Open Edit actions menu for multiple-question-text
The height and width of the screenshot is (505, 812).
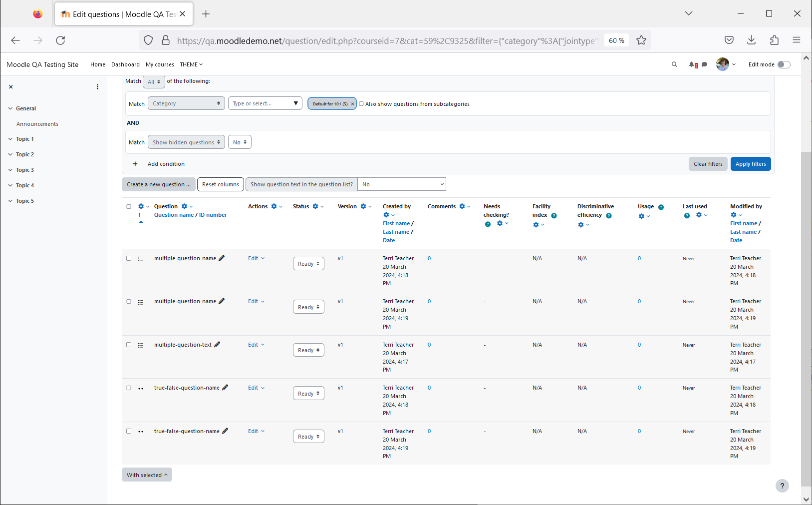(256, 345)
